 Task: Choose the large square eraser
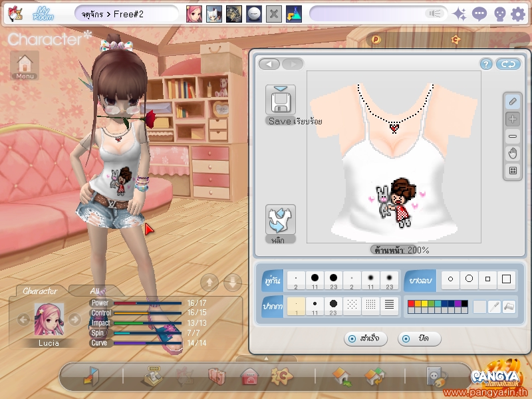click(506, 279)
